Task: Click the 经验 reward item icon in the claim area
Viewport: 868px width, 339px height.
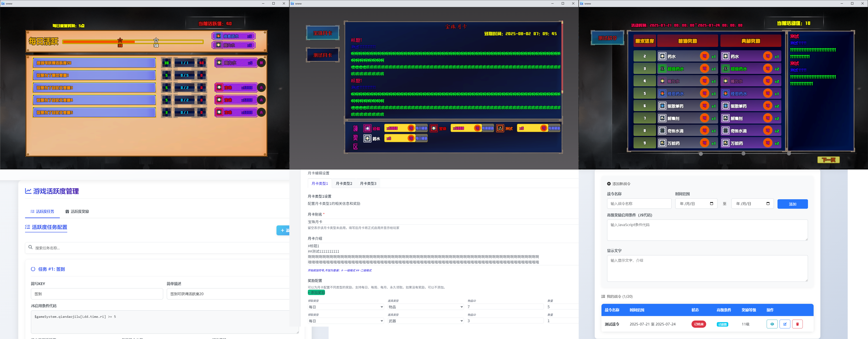Action: pos(367,128)
